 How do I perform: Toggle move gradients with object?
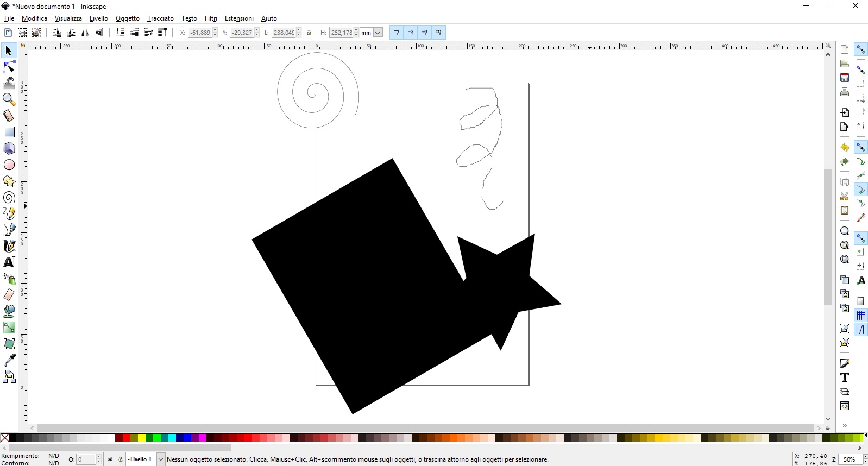[425, 33]
